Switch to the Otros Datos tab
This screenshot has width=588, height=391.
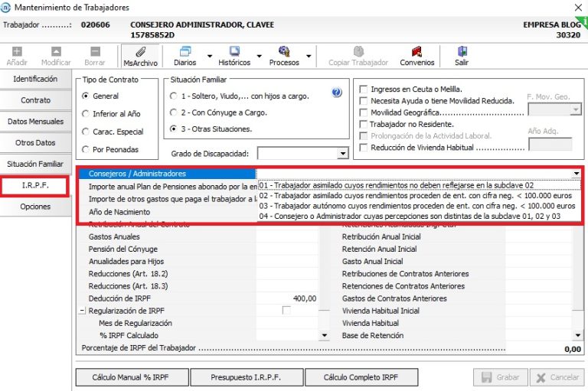click(35, 143)
